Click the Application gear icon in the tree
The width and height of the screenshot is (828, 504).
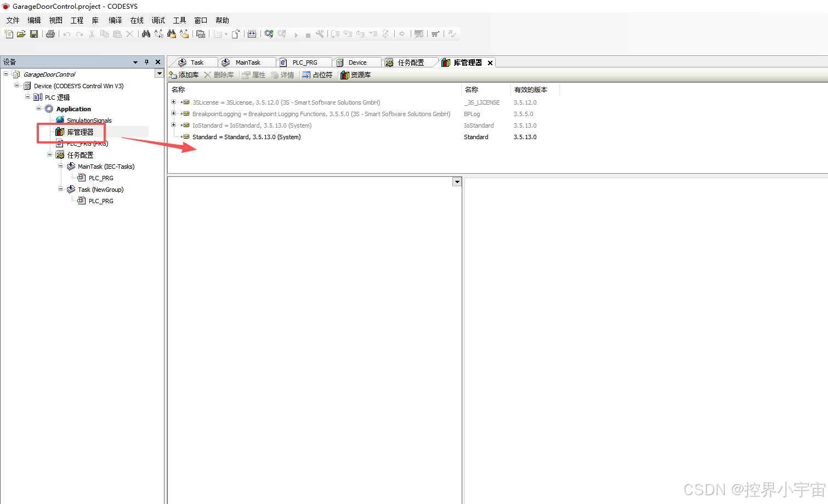[x=49, y=109]
